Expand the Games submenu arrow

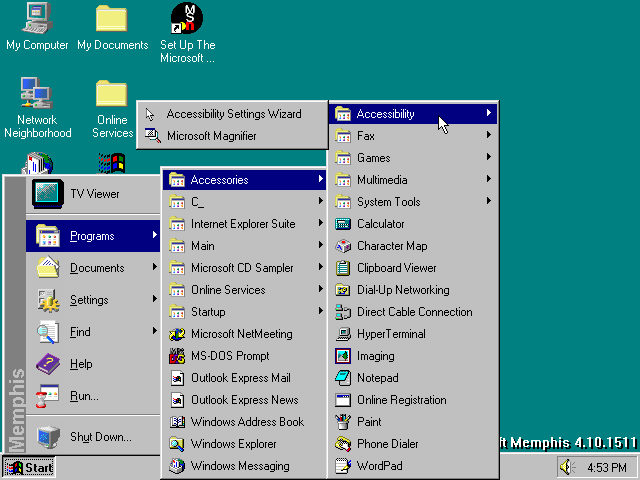(489, 157)
